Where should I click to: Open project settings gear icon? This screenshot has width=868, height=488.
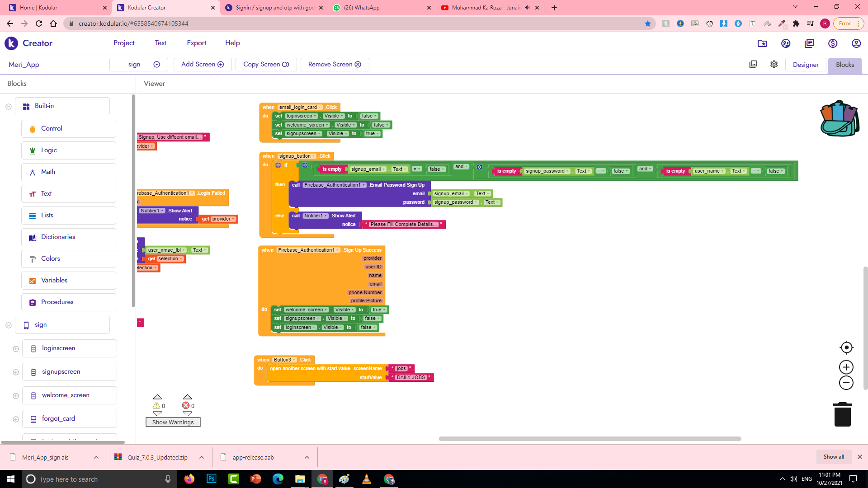[x=774, y=64]
